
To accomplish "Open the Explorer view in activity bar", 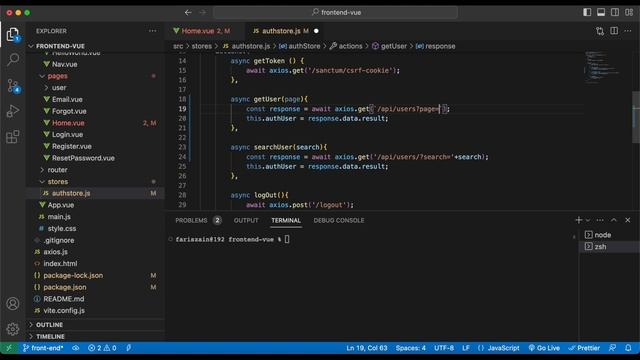I will pyautogui.click(x=13, y=35).
